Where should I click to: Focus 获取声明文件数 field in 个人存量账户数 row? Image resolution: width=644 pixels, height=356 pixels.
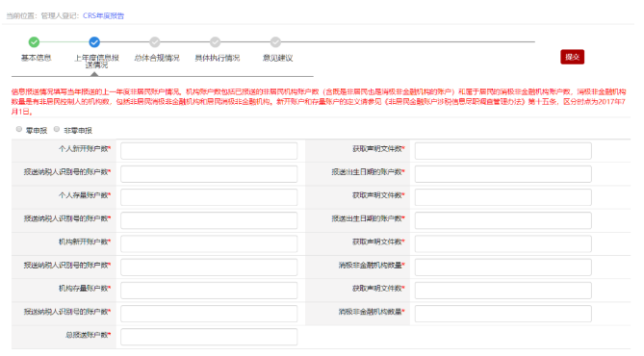pos(503,197)
